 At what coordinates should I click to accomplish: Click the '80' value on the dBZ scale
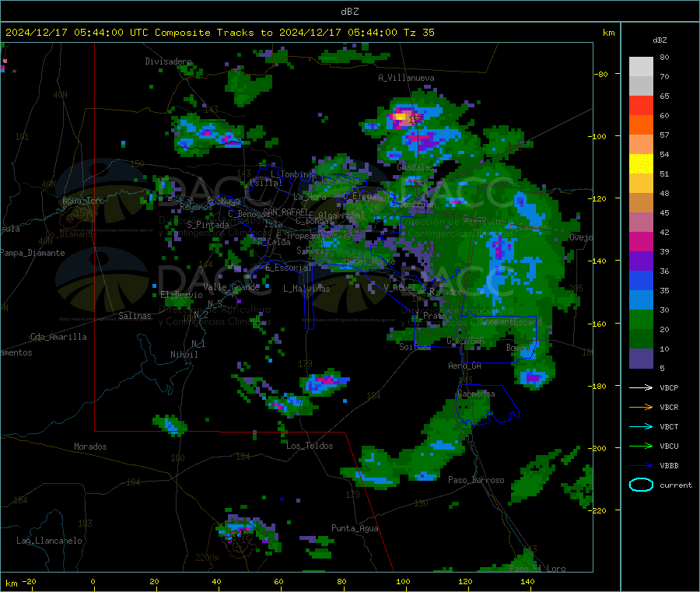point(664,57)
